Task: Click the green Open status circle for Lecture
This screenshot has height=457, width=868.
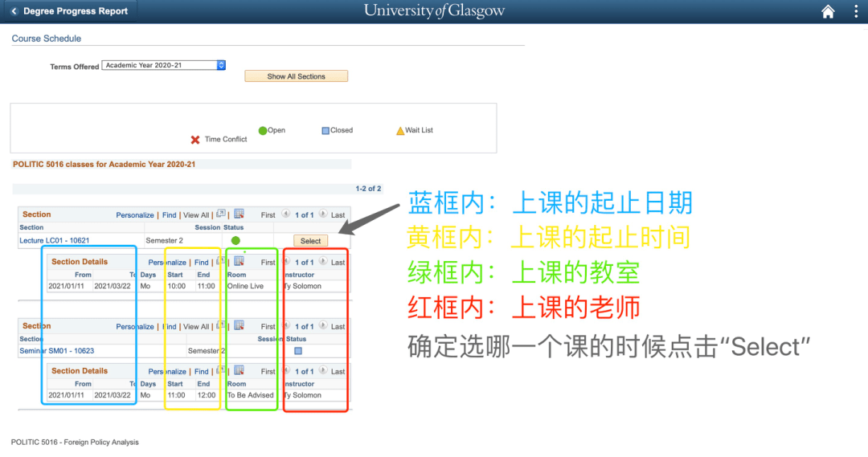Action: click(x=235, y=241)
